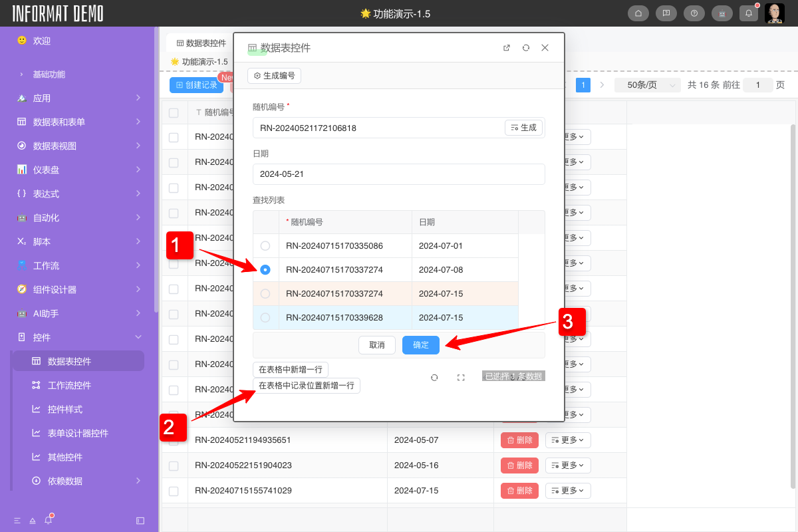Screen dimensions: 798x532
Task: Switch to the 数据表控件 tab
Action: click(x=201, y=43)
